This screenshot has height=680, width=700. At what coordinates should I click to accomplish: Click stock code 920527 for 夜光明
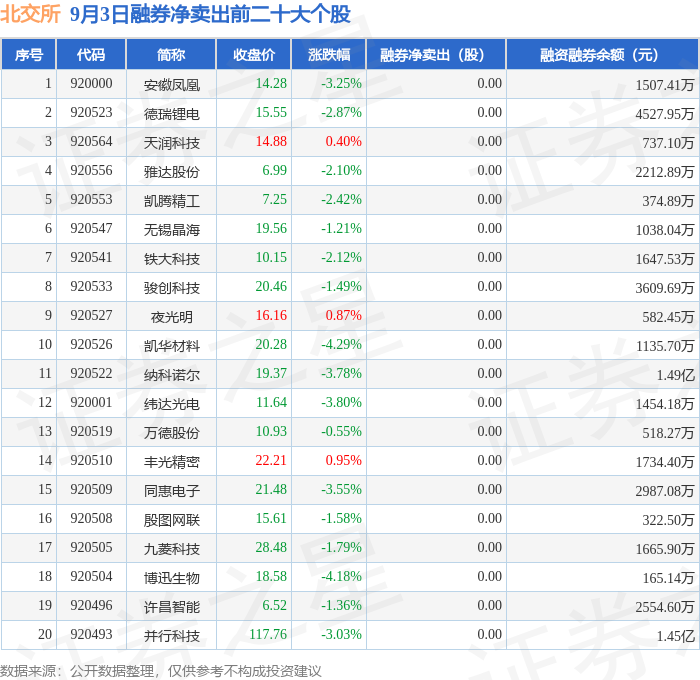[x=91, y=315]
